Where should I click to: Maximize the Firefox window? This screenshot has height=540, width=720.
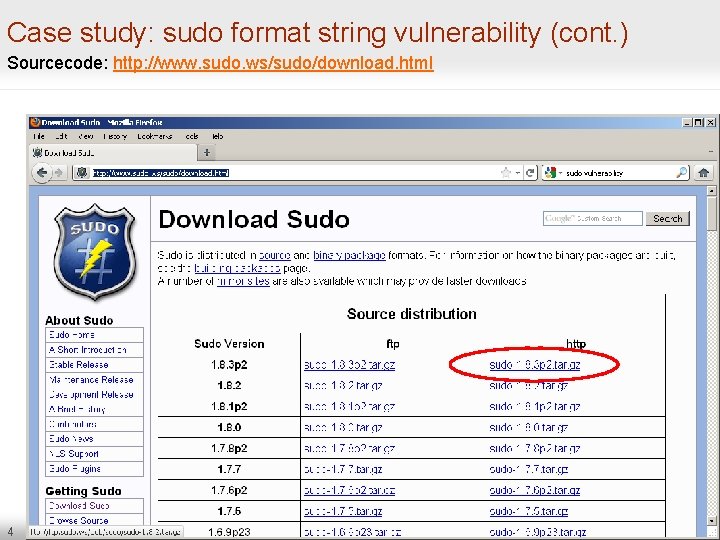click(698, 122)
